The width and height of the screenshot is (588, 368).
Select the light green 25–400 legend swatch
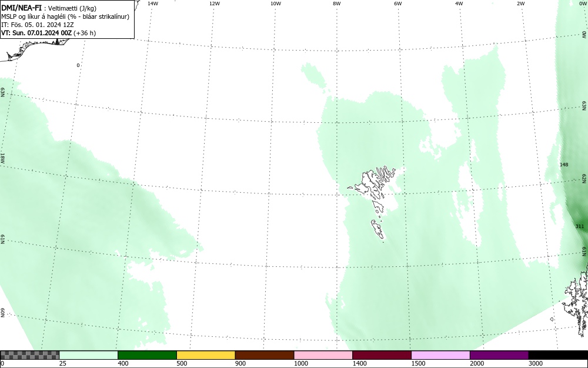89,355
